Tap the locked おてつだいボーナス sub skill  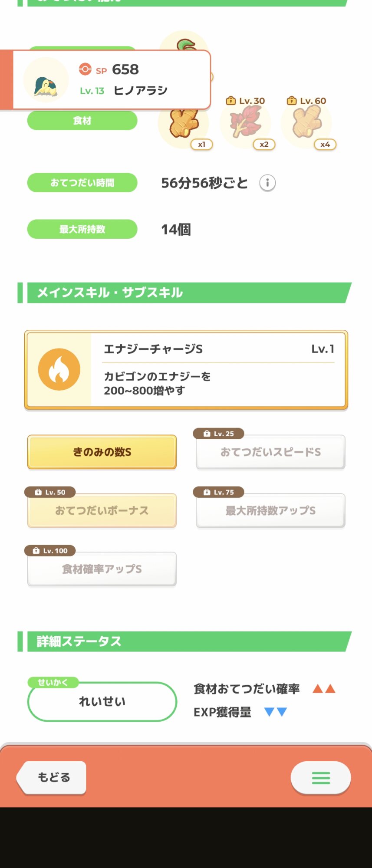(x=102, y=510)
